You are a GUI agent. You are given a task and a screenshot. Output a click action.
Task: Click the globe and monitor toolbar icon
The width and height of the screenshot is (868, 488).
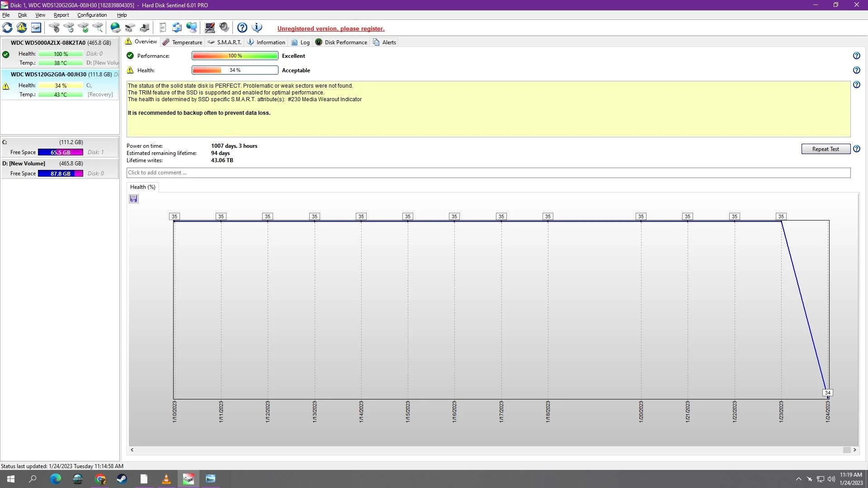click(192, 28)
